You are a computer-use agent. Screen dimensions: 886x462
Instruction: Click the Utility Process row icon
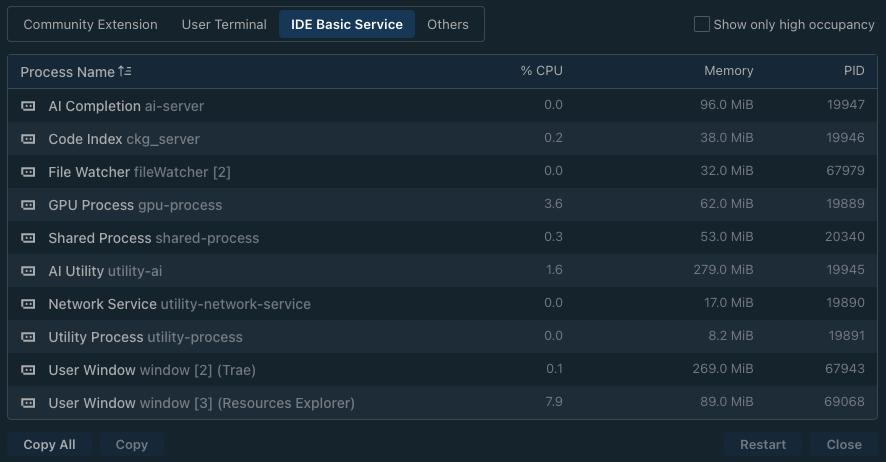coord(28,337)
